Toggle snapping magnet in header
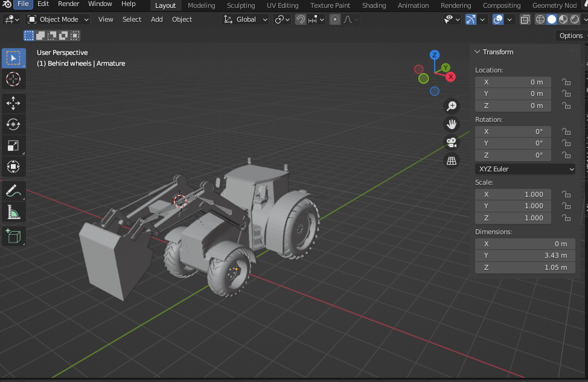Screen dimensions: 588x382 300,19
